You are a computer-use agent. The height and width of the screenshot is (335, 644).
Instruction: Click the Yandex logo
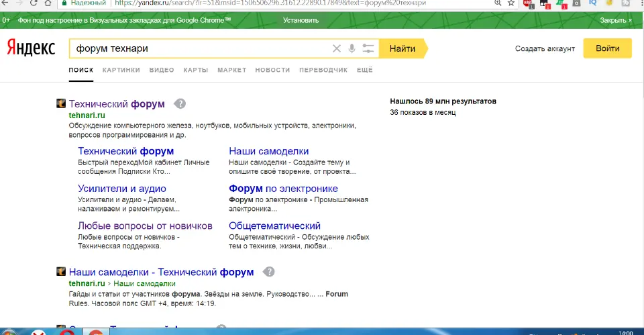pyautogui.click(x=31, y=48)
